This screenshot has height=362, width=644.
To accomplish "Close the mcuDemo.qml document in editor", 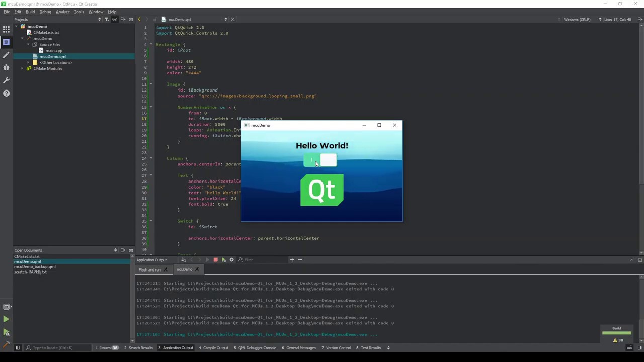I will (232, 19).
